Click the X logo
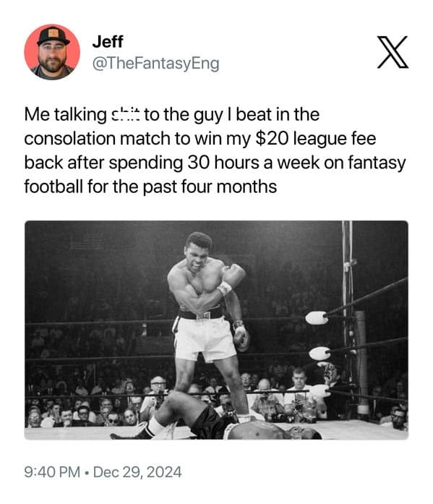Image resolution: width=433 pixels, height=504 pixels. tap(393, 52)
